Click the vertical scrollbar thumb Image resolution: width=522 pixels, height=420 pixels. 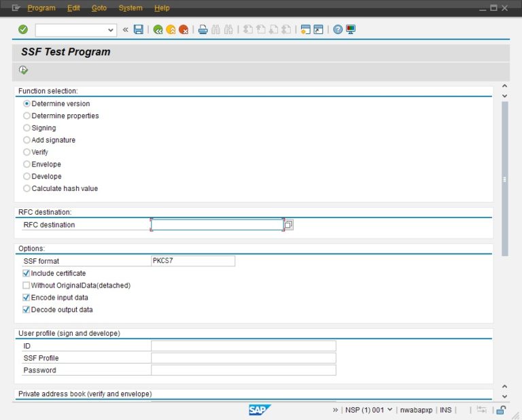(x=504, y=179)
